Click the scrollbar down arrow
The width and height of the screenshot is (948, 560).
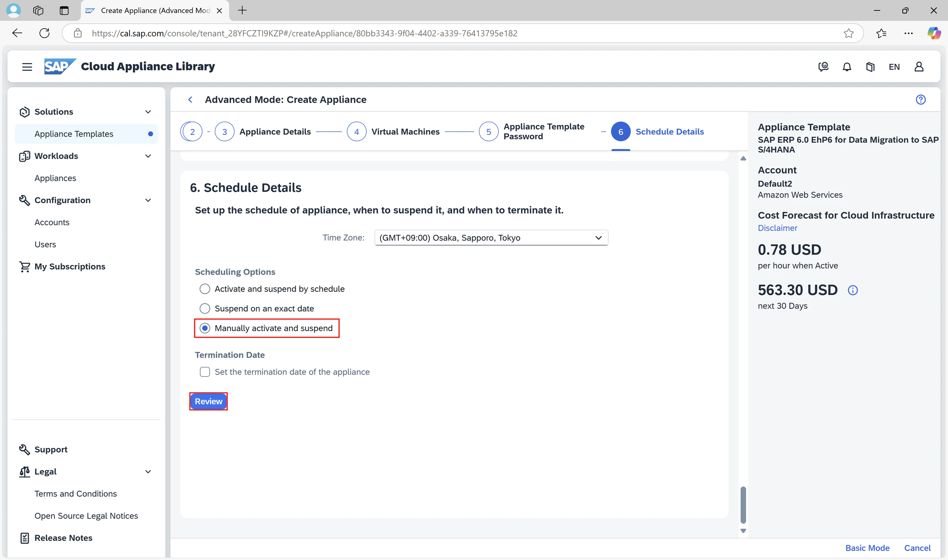click(743, 531)
